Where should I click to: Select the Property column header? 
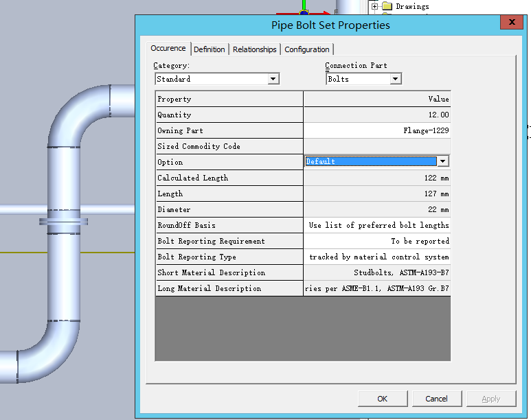pos(229,99)
